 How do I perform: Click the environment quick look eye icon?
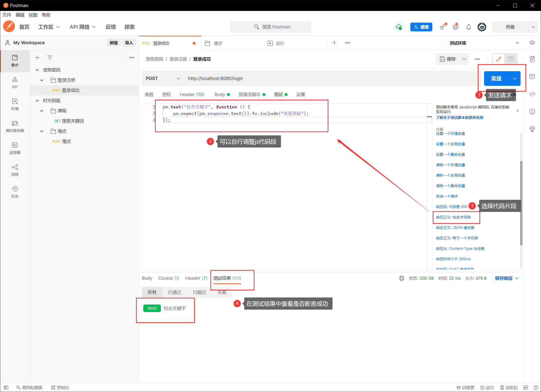532,43
